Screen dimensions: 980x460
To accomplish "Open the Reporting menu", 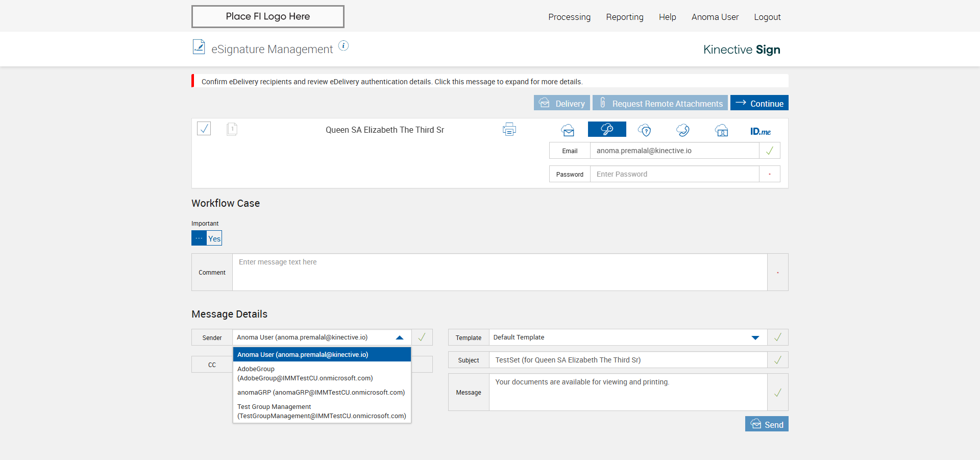I will pyautogui.click(x=625, y=17).
